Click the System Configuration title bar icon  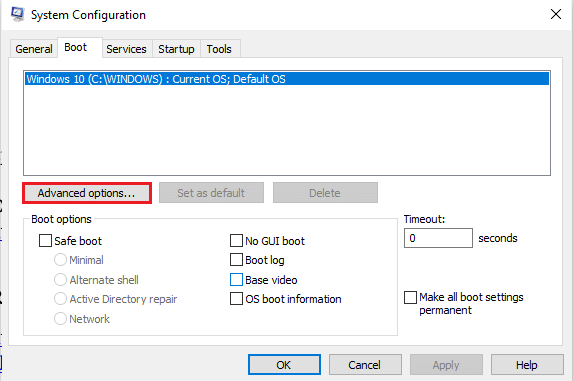click(x=17, y=14)
